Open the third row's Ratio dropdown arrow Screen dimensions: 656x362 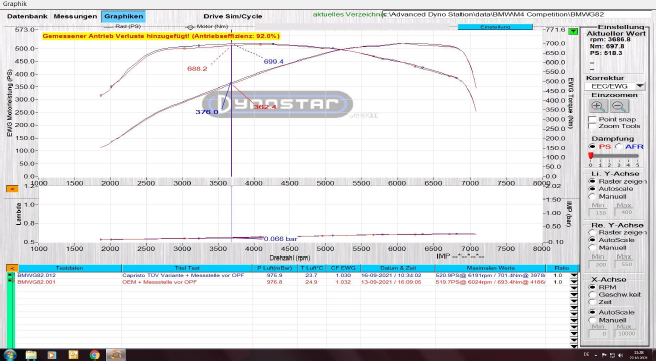pos(574,288)
